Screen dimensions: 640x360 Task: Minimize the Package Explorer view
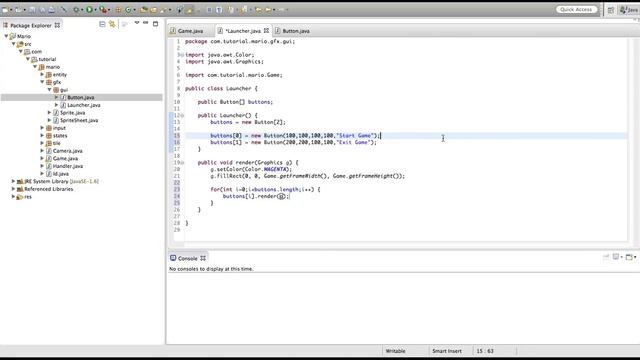click(146, 23)
